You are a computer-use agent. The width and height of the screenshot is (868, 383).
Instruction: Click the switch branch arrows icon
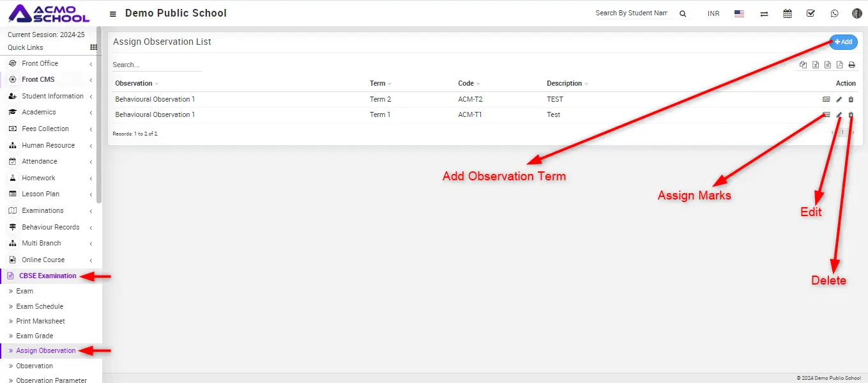tap(764, 13)
